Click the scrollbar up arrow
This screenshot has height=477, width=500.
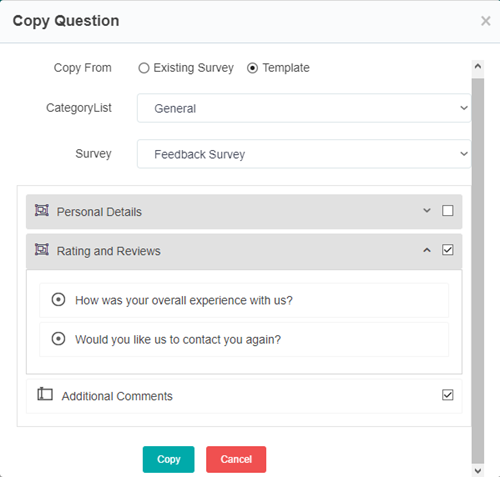(478, 66)
